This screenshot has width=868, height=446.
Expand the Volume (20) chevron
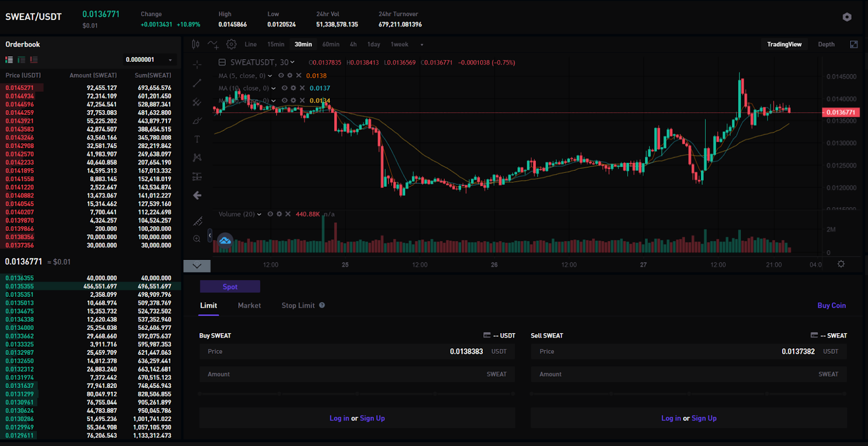(x=259, y=214)
